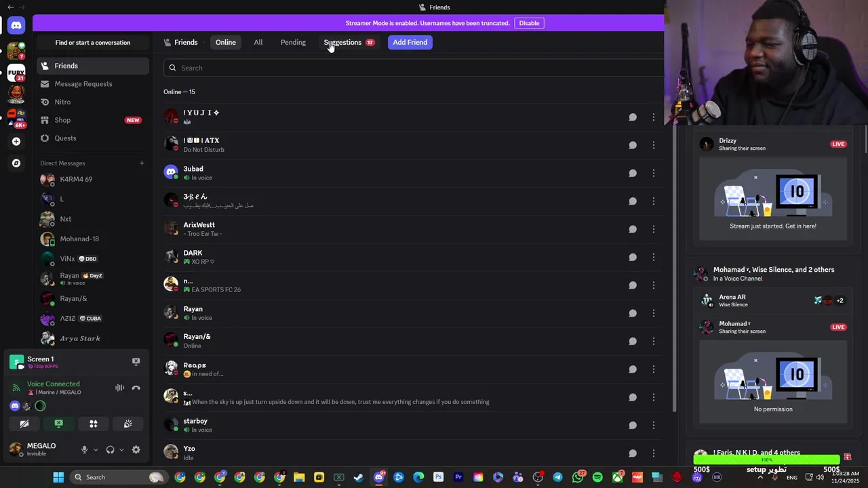Open Telegram from taskbar
Viewport: 868px width, 488px height.
click(x=557, y=477)
